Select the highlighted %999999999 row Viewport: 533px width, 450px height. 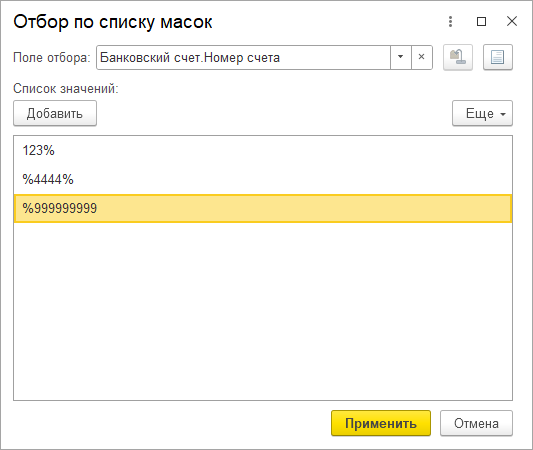click(x=263, y=208)
